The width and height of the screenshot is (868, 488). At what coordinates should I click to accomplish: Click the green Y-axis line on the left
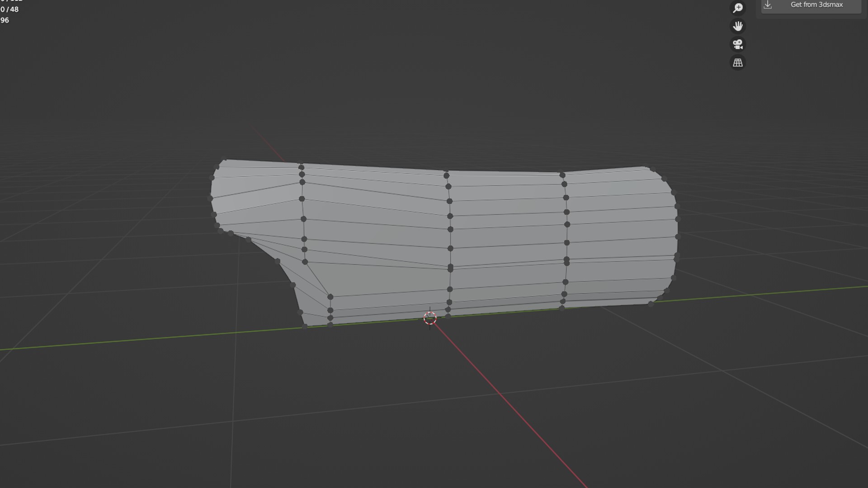(136, 339)
